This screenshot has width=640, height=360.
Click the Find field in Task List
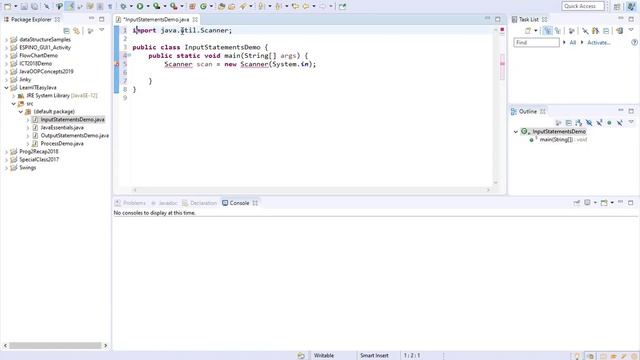tap(536, 42)
